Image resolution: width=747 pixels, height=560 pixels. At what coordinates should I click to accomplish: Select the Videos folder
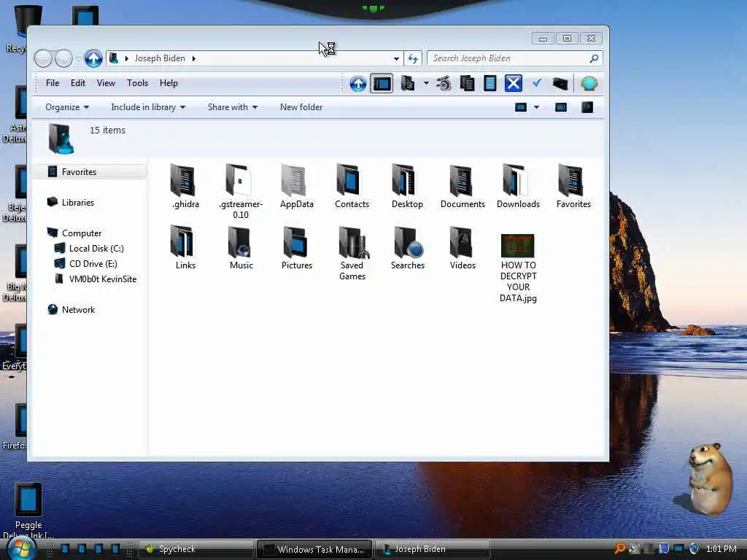coord(462,248)
